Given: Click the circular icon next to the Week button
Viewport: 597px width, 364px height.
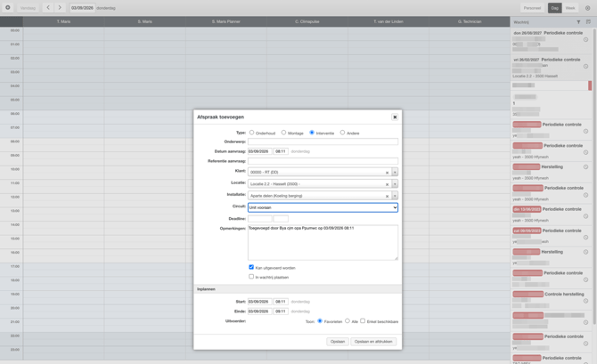Looking at the screenshot, I should pos(587,8).
